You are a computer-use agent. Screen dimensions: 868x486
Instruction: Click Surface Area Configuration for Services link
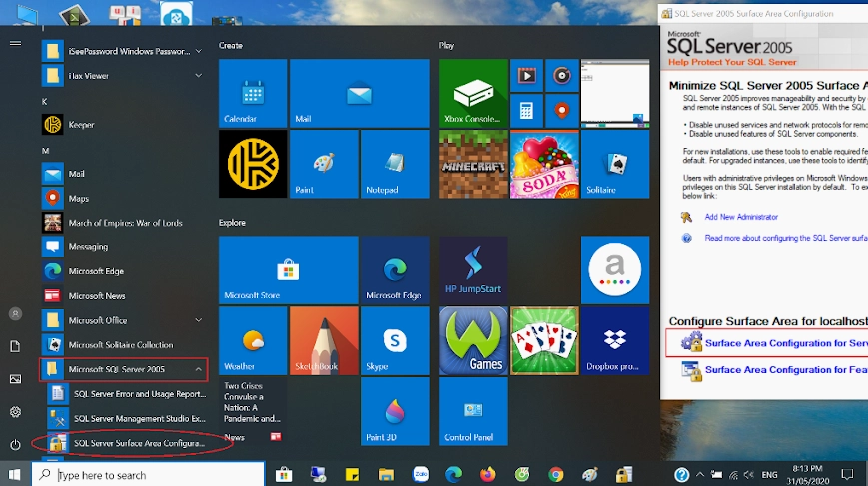785,343
